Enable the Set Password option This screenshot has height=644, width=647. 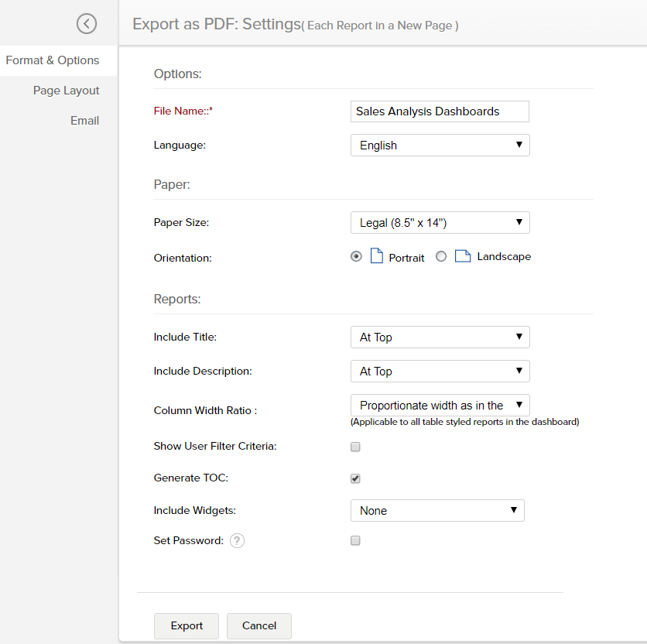pyautogui.click(x=355, y=540)
